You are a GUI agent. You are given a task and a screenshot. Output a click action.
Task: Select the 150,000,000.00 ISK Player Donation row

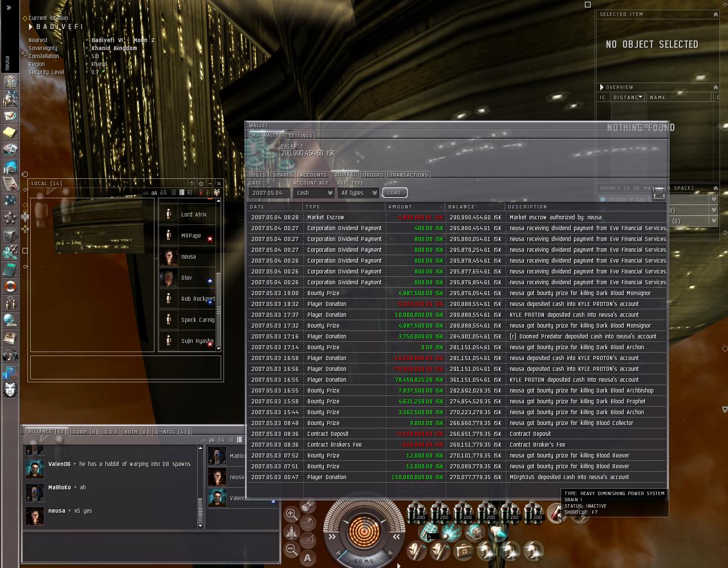point(457,477)
